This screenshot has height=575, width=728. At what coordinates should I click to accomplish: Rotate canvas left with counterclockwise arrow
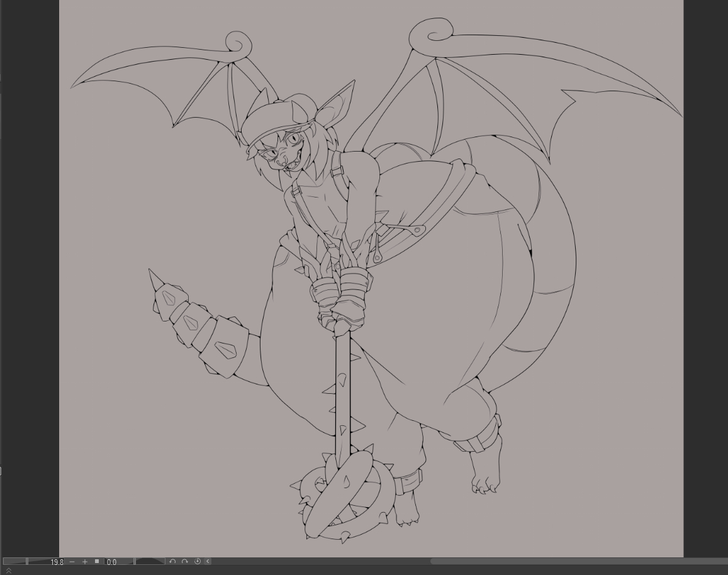pos(172,562)
